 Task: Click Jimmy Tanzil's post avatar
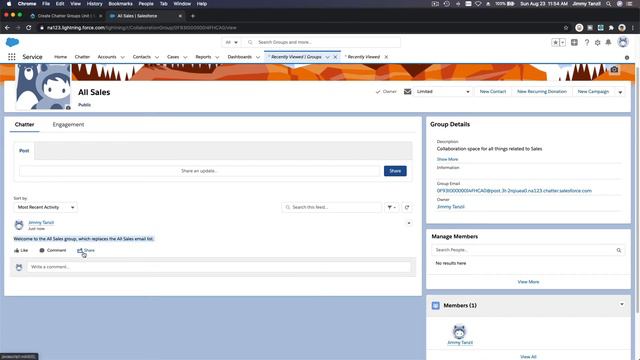[19, 225]
